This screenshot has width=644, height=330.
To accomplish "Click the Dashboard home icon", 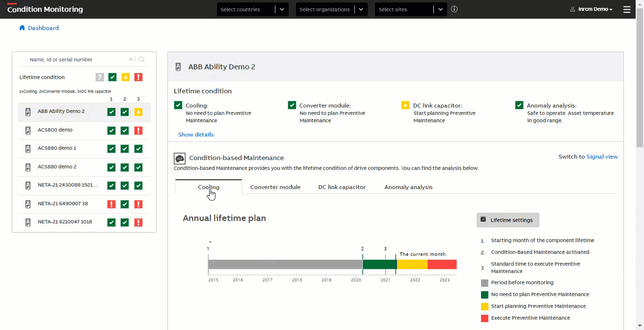I will (x=22, y=28).
